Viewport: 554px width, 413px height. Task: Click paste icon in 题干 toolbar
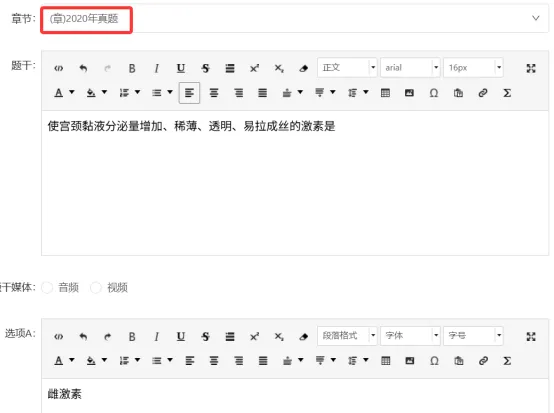tap(458, 93)
